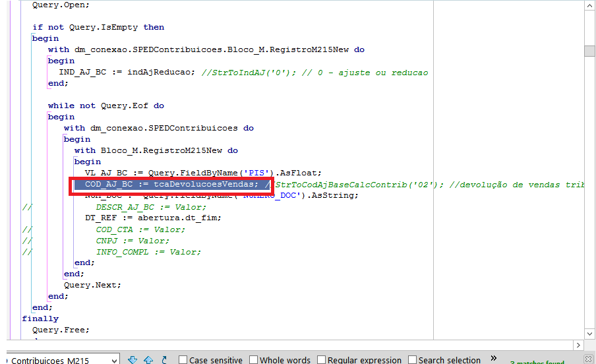The width and height of the screenshot is (596, 364).
Task: Enable Whole words option
Action: tap(254, 360)
